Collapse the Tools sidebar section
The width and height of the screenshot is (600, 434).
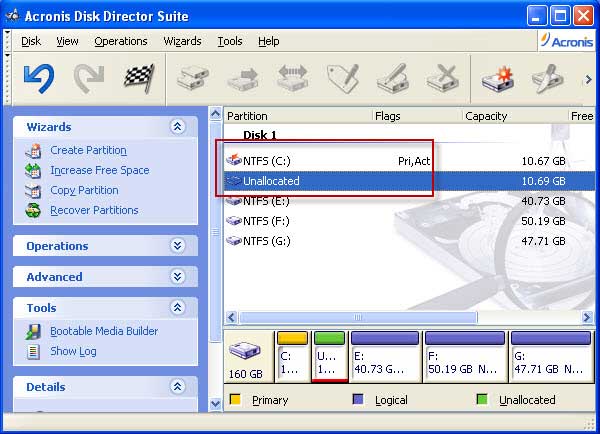178,308
